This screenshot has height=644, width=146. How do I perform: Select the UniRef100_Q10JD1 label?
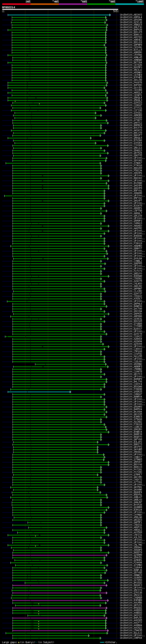(x=131, y=88)
